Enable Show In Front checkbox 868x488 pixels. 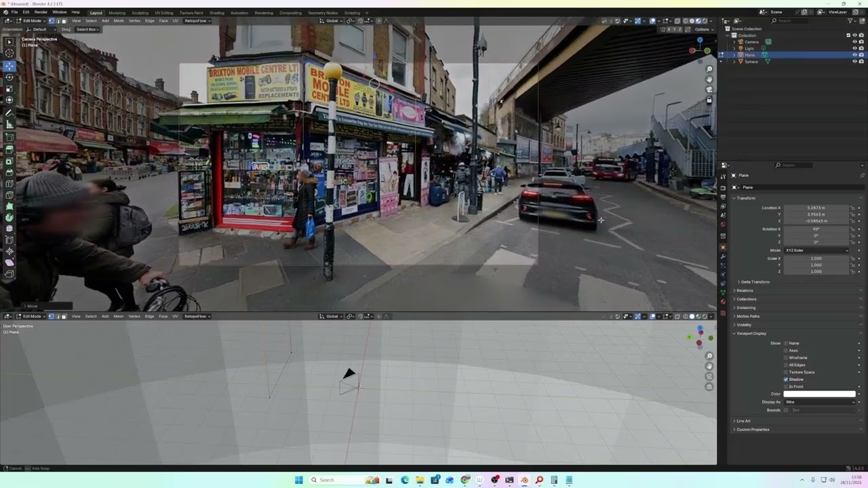786,386
